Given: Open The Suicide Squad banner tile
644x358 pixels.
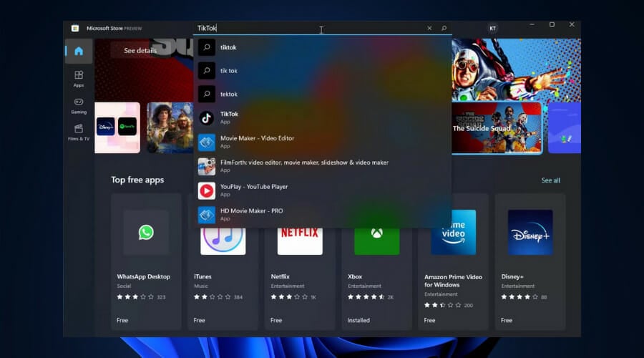Looking at the screenshot, I should click(x=497, y=128).
